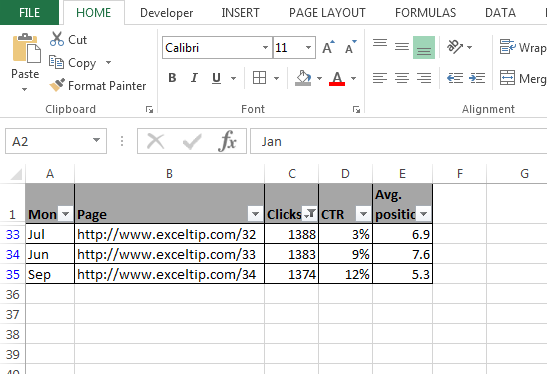The height and width of the screenshot is (374, 547).
Task: Click Decrease Indent icon
Action: click(455, 78)
